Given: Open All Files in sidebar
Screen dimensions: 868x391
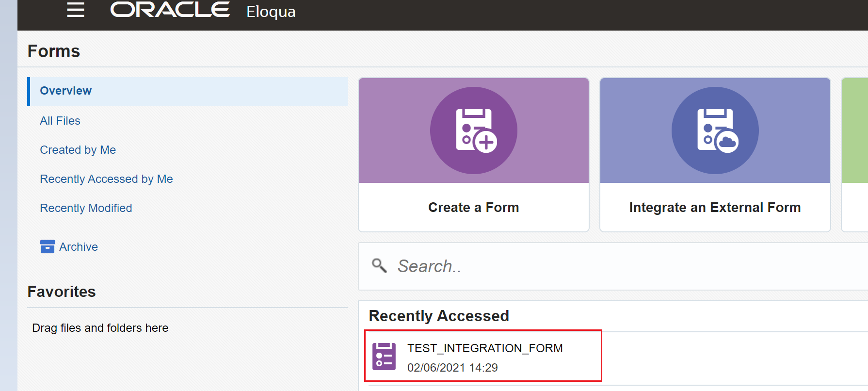Looking at the screenshot, I should pos(60,121).
